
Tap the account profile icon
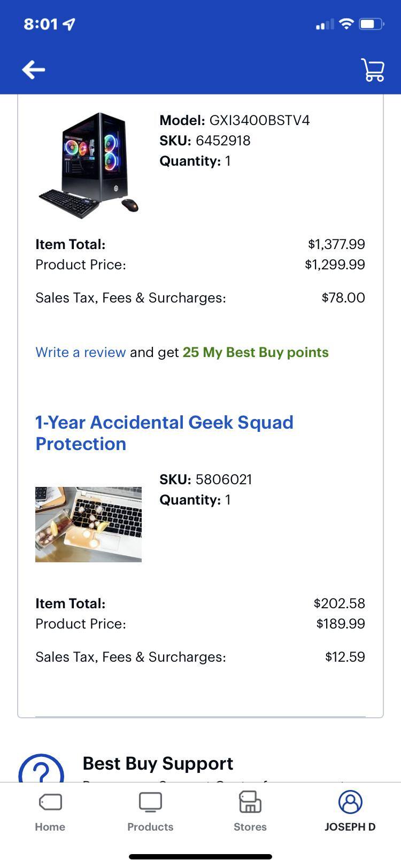coord(350,802)
